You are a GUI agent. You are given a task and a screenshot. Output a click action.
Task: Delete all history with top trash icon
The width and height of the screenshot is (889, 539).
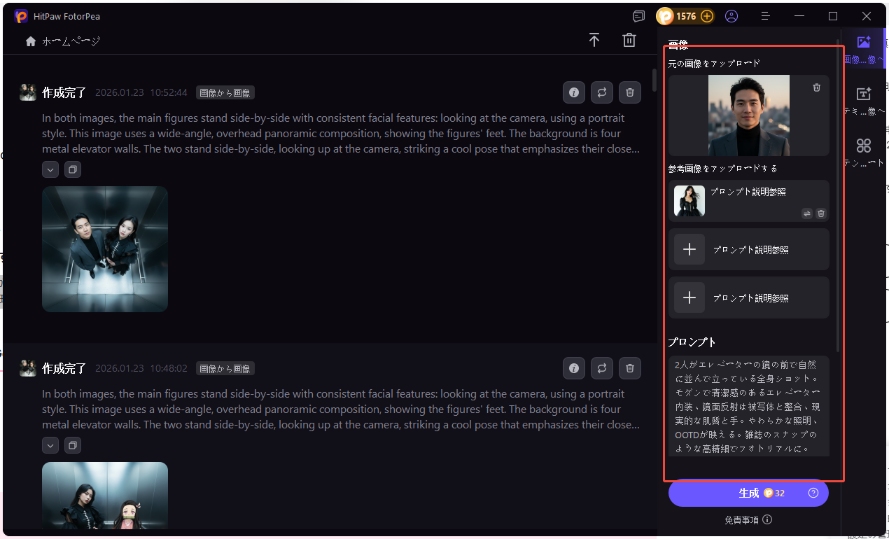point(629,40)
